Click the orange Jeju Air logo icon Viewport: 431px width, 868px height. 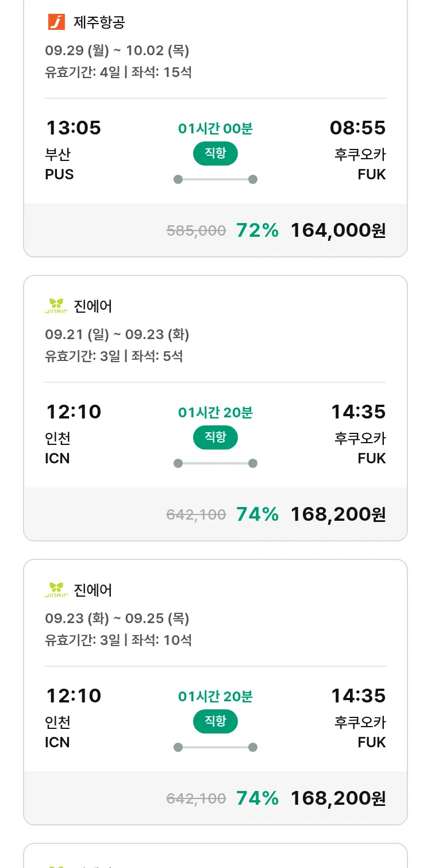point(56,22)
